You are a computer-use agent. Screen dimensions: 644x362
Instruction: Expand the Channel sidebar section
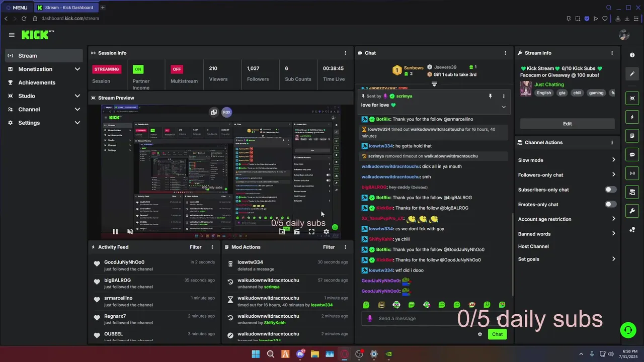[x=77, y=109]
